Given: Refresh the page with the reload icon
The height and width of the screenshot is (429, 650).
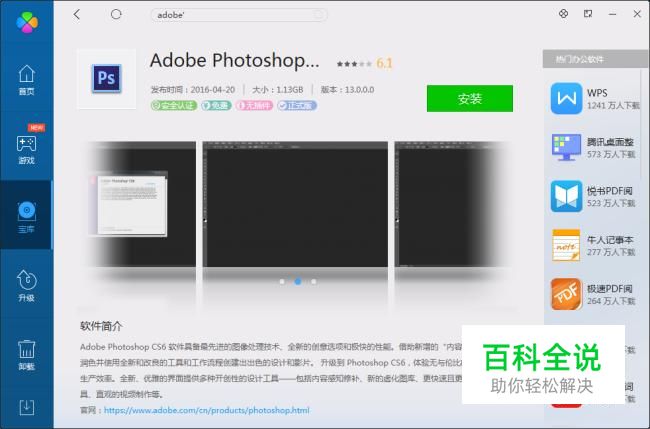Looking at the screenshot, I should point(116,15).
